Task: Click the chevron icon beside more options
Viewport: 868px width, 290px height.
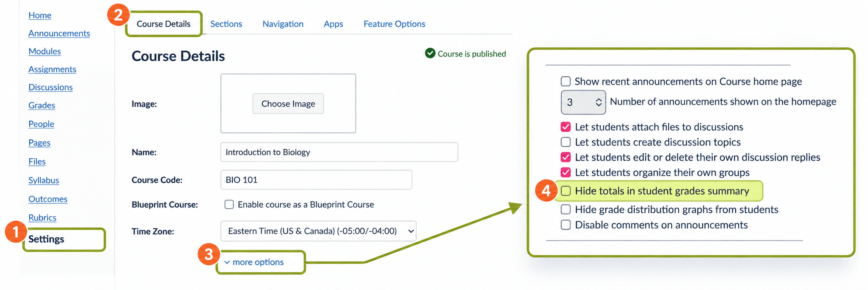Action: coord(227,262)
